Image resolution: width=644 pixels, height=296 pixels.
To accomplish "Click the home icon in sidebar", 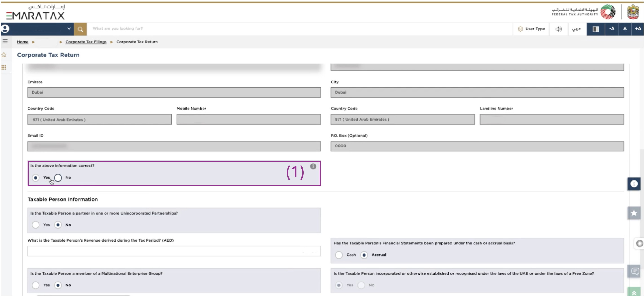I will coord(4,55).
